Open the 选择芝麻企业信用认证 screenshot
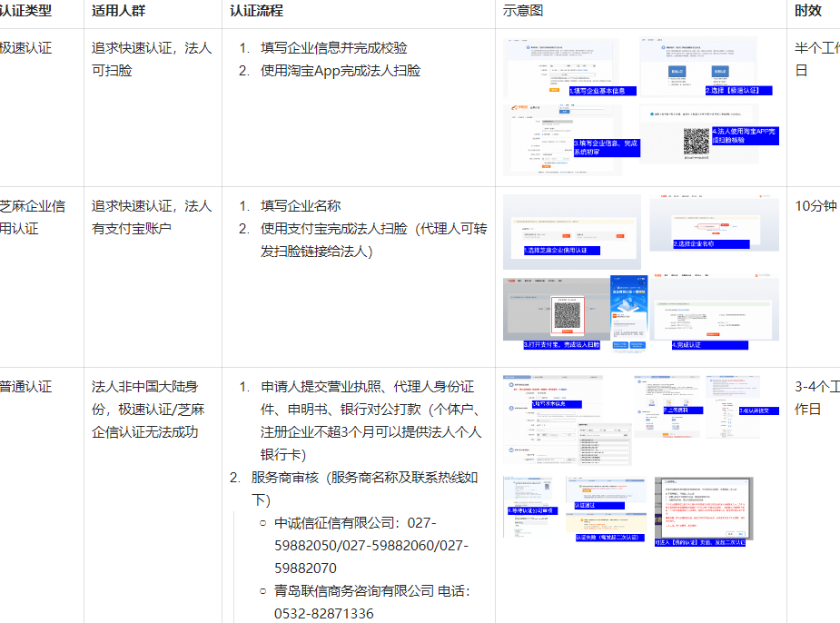This screenshot has height=623, width=840. point(558,231)
